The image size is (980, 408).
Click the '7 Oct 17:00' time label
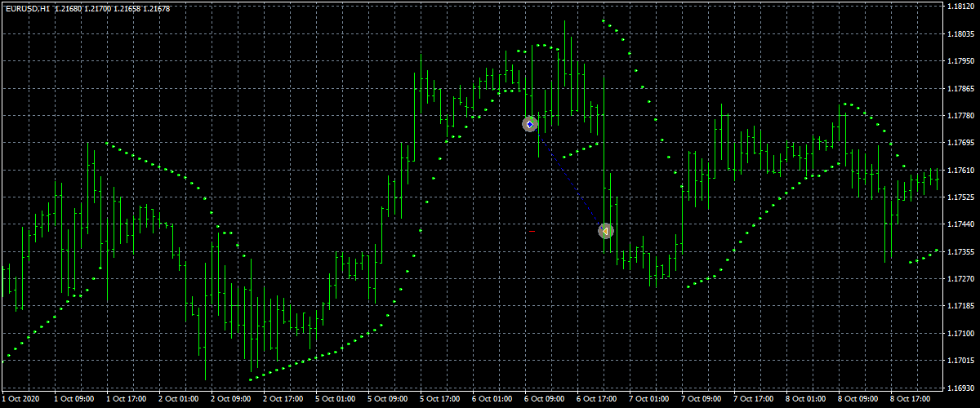(753, 400)
